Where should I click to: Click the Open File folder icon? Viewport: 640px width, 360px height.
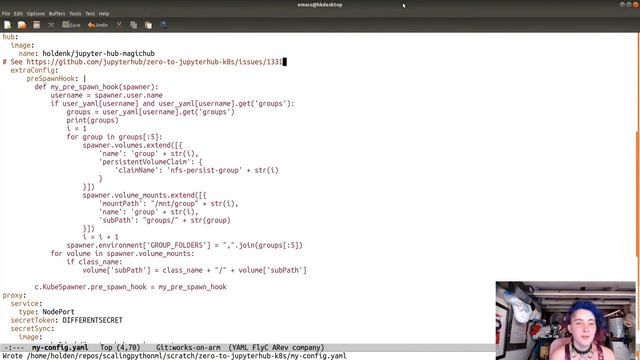22,25
